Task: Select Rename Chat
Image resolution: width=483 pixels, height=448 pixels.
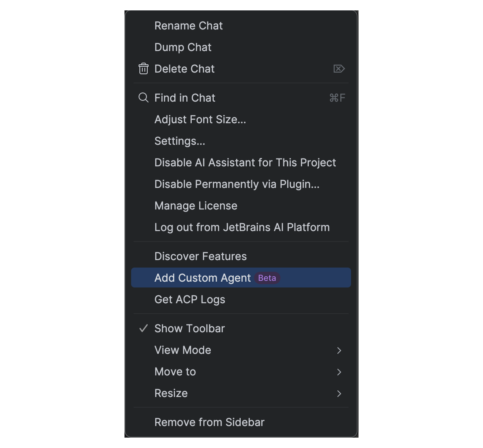Action: point(188,26)
